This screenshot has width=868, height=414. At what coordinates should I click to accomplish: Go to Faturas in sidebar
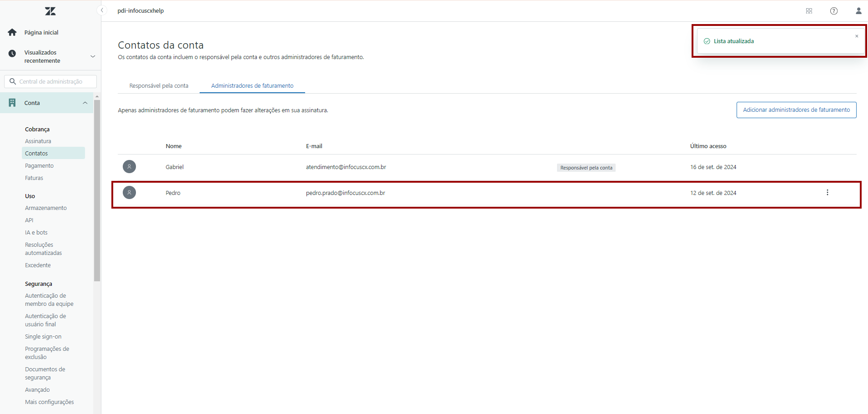coord(34,178)
